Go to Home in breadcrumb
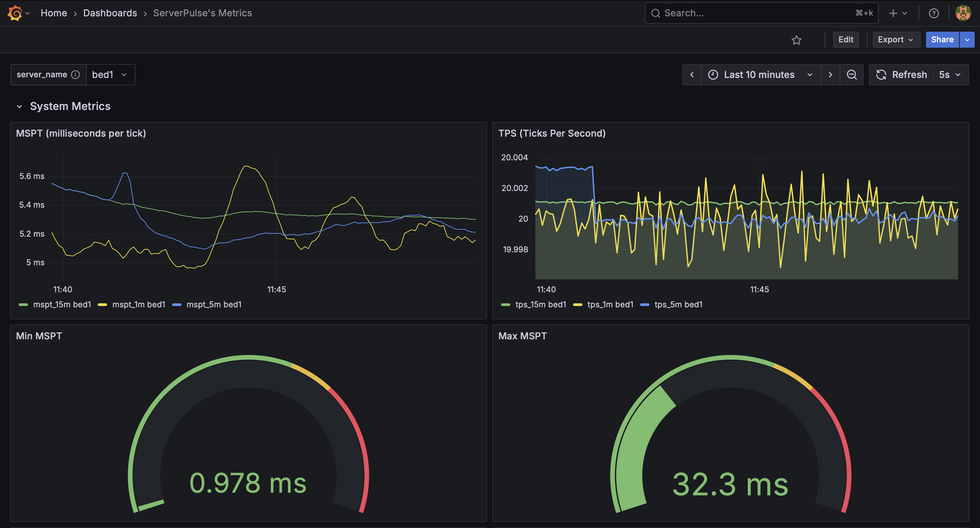The image size is (980, 528). [x=54, y=13]
